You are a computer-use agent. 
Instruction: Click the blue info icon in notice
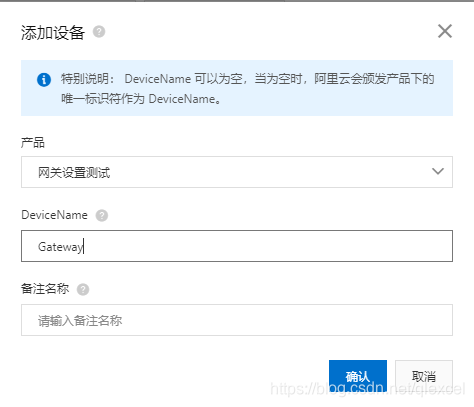click(44, 80)
